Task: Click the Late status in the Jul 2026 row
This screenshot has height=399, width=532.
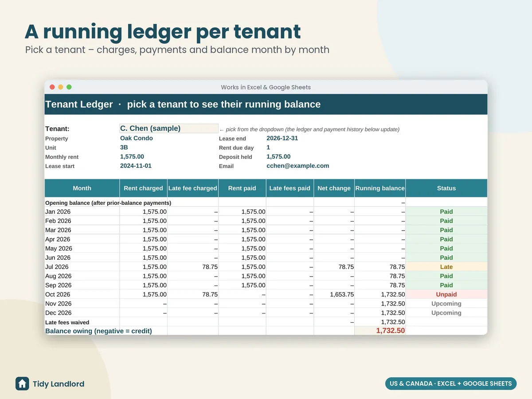Action: [446, 267]
